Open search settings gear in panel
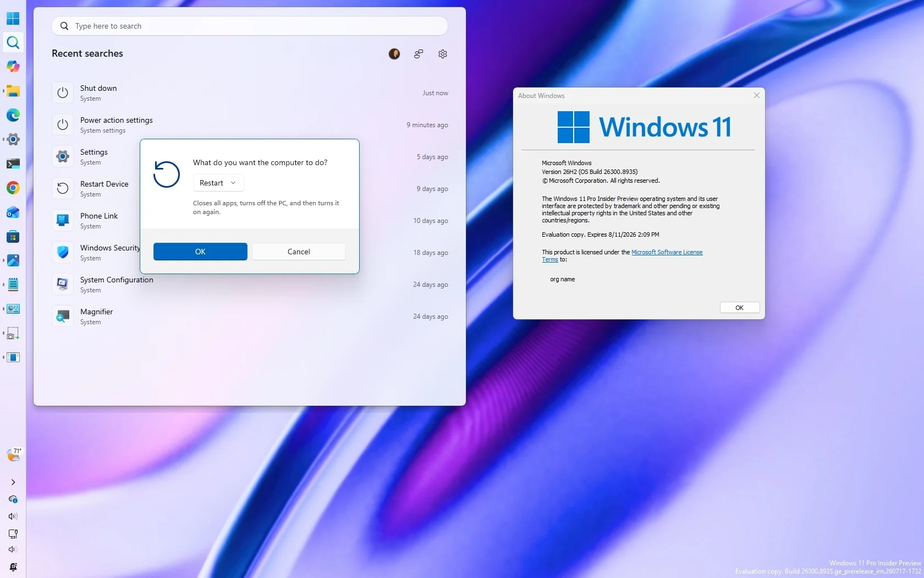 coord(443,54)
